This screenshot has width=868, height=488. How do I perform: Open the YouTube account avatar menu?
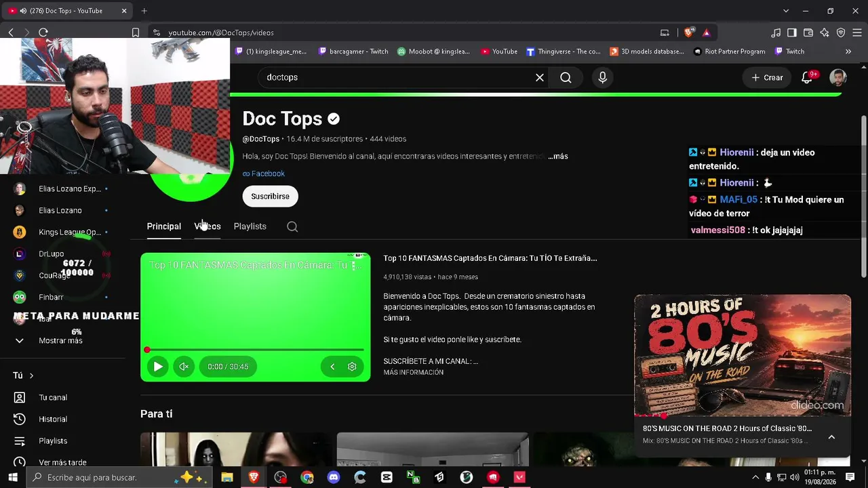838,77
